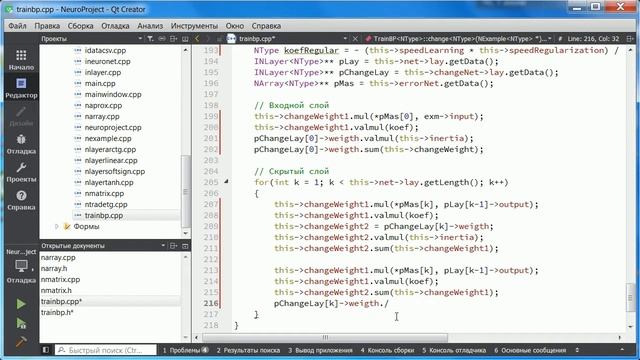Select nmatrix.cpp in the project tree

tap(104, 193)
